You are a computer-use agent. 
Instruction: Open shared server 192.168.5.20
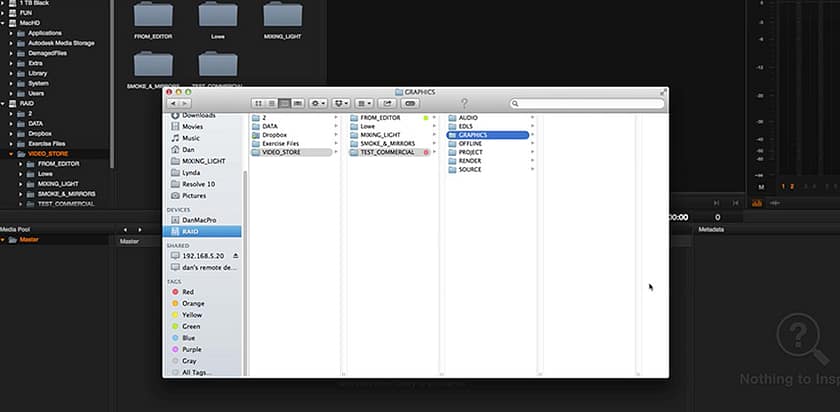point(198,256)
